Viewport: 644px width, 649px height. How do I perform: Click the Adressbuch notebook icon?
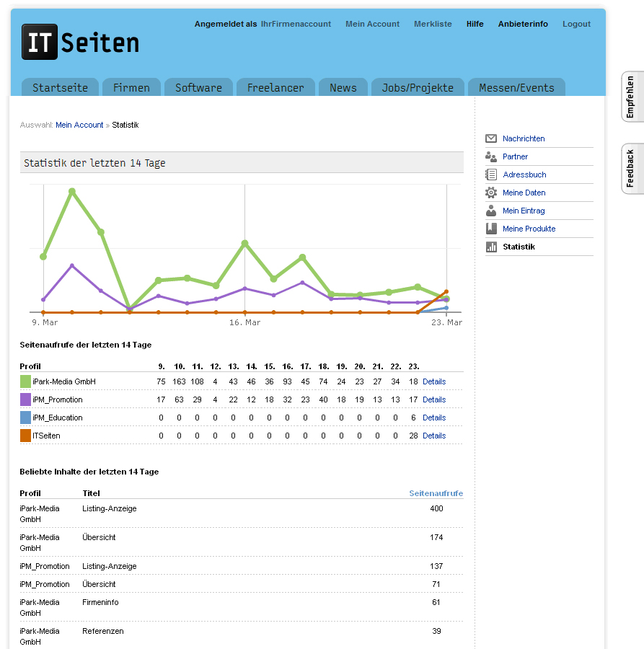tap(491, 175)
